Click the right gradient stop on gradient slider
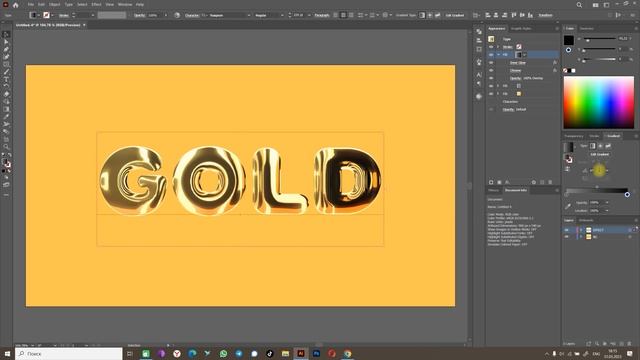 (x=627, y=195)
